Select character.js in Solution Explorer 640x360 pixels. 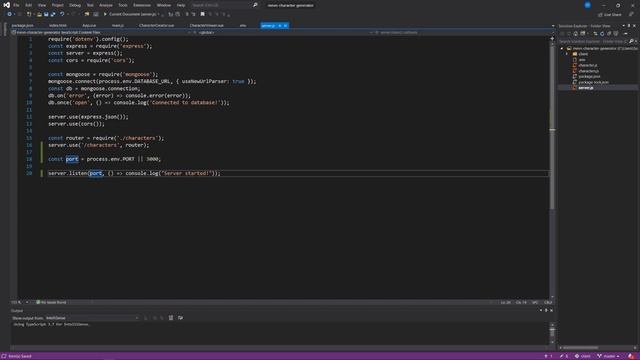tap(587, 65)
